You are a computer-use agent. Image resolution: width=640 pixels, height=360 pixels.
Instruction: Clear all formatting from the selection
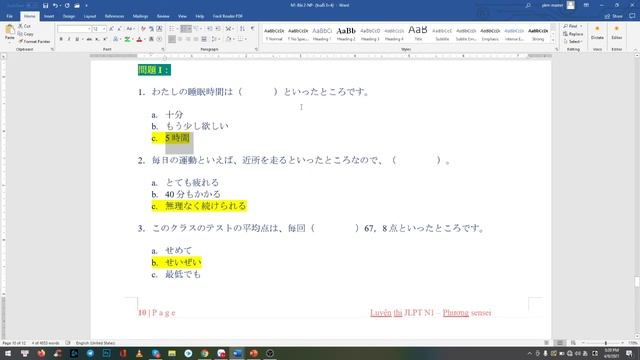coord(143,29)
